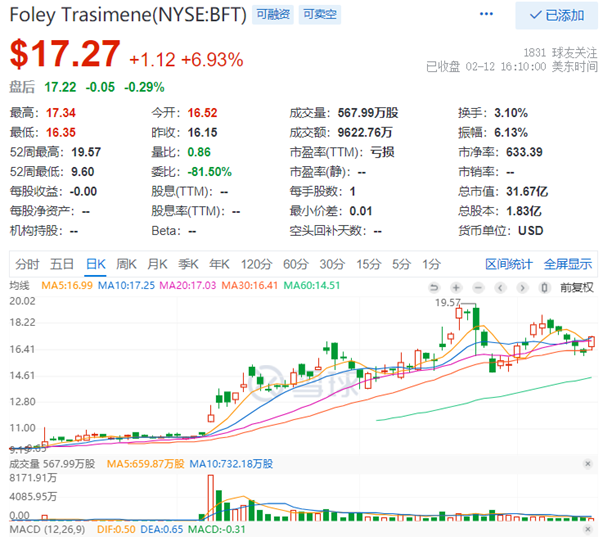The height and width of the screenshot is (537, 603).
Task: Click the 总市值 value 31.67亿
Action: tap(527, 192)
